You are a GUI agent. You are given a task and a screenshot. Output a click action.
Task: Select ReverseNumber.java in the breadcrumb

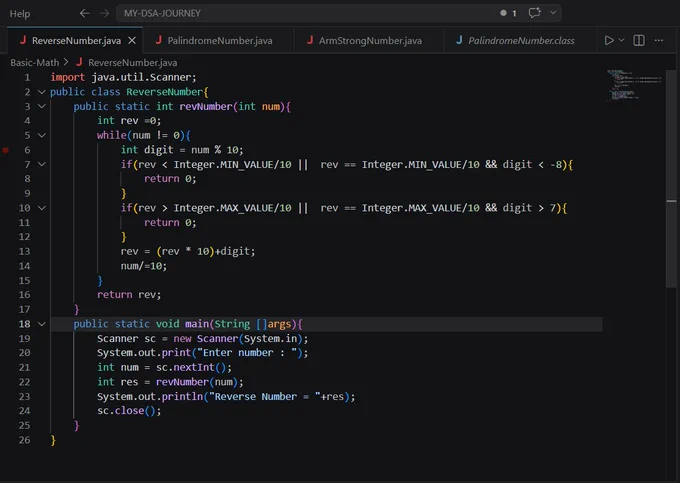[x=133, y=62]
